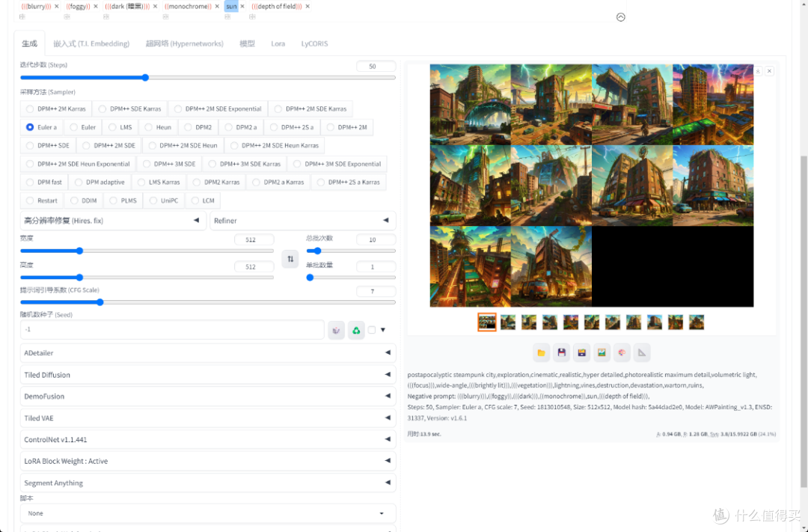Send the image to img2img via picture icon

click(602, 352)
